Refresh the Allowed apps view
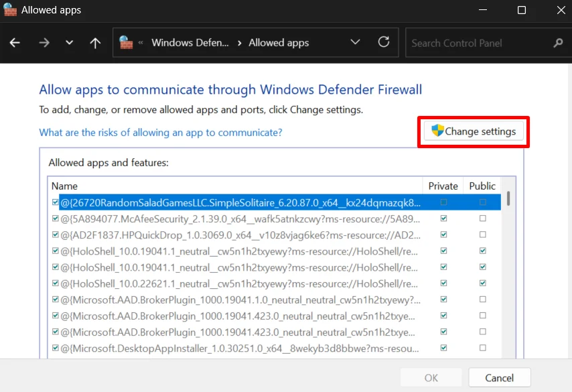This screenshot has height=392, width=572. click(x=384, y=42)
